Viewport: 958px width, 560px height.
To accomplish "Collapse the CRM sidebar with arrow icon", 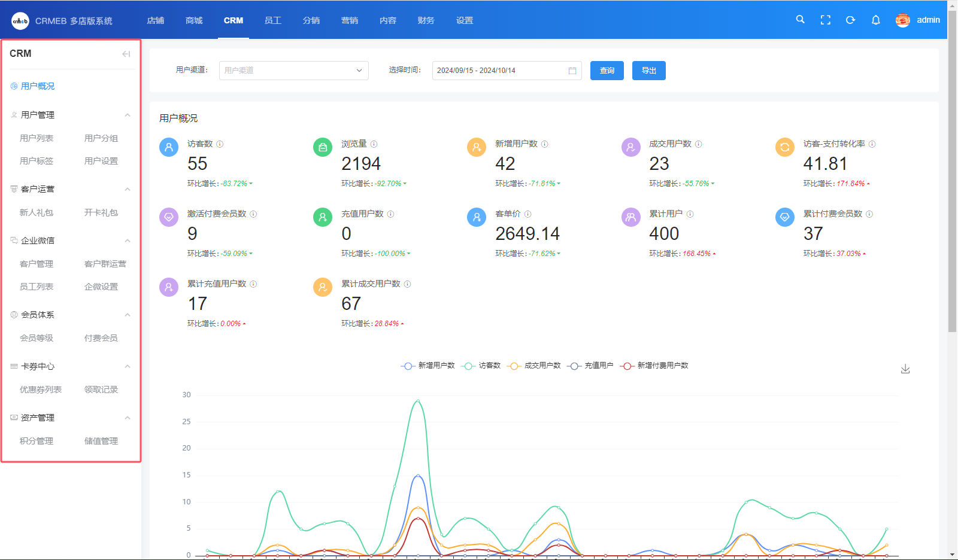I will click(x=126, y=54).
